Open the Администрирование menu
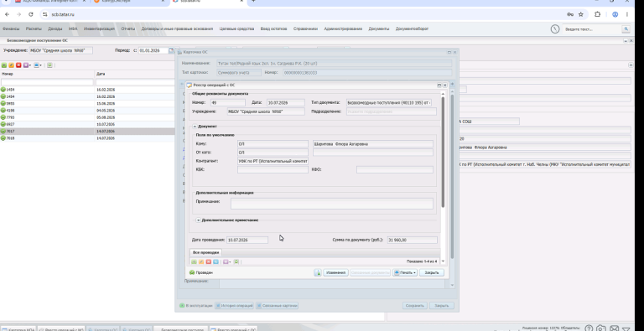The width and height of the screenshot is (644, 331). click(343, 29)
